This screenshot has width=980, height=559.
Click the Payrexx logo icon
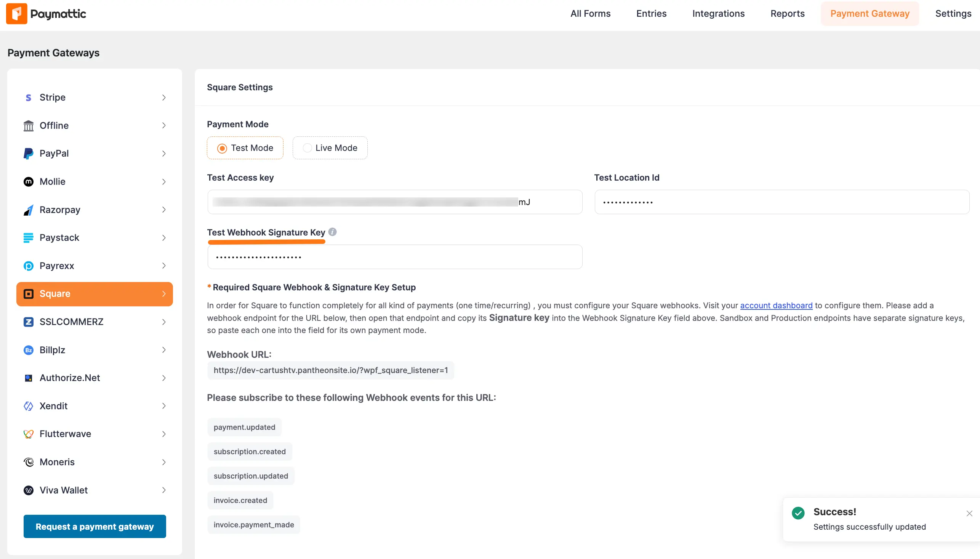tap(29, 266)
